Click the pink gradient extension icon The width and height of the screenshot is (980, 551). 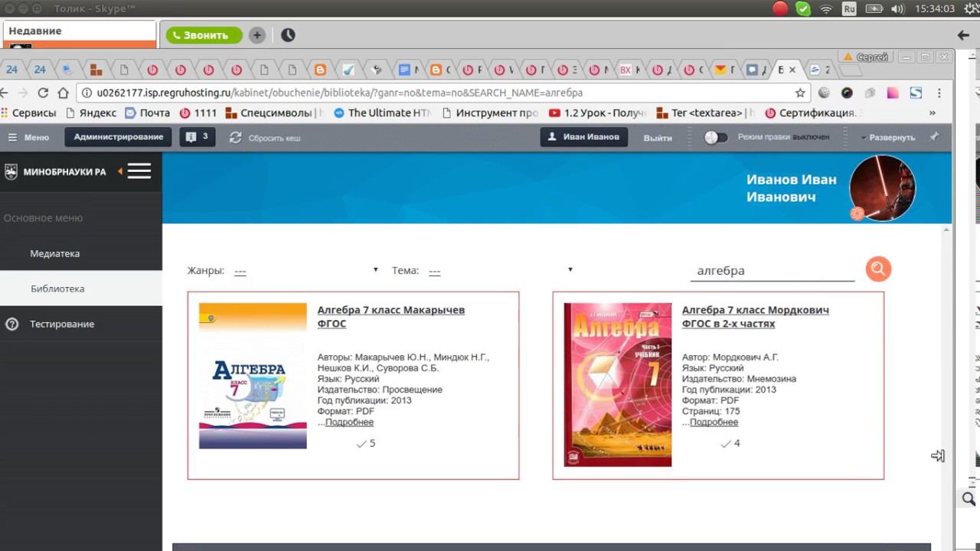[x=893, y=93]
